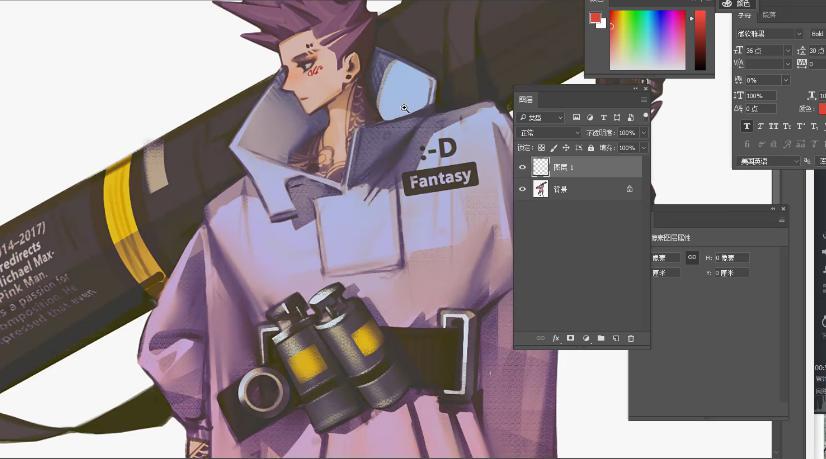The image size is (826, 459).
Task: Toggle small caps text style
Action: point(787,126)
